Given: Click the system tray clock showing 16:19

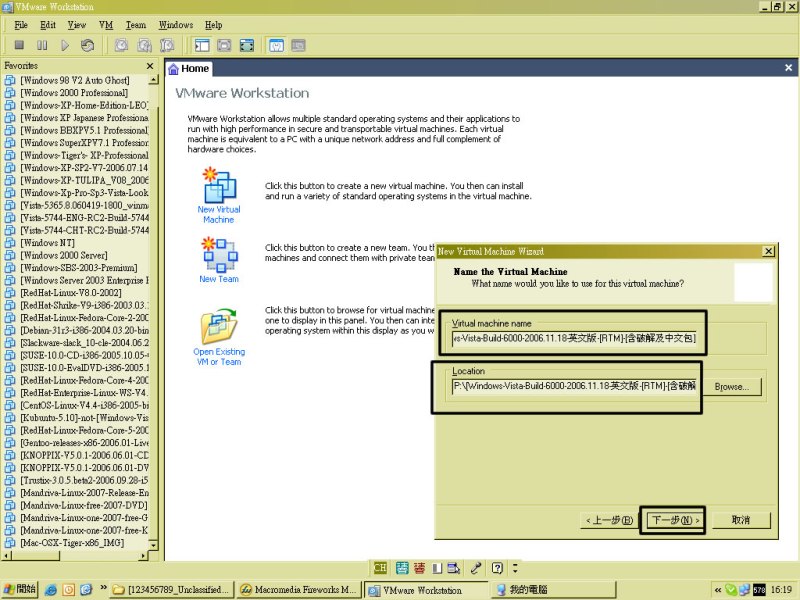Looking at the screenshot, I should click(x=781, y=590).
